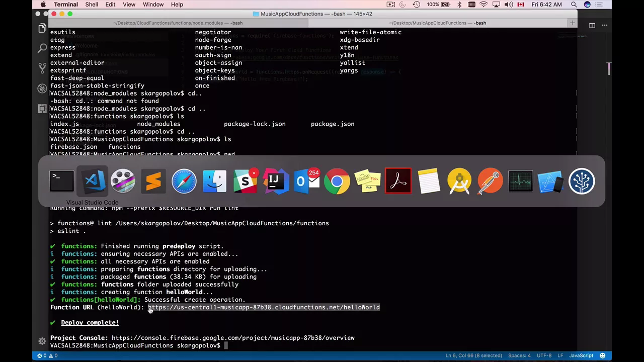Open AirPlay display menu icon
Image resolution: width=644 pixels, height=362 pixels.
pyautogui.click(x=496, y=5)
